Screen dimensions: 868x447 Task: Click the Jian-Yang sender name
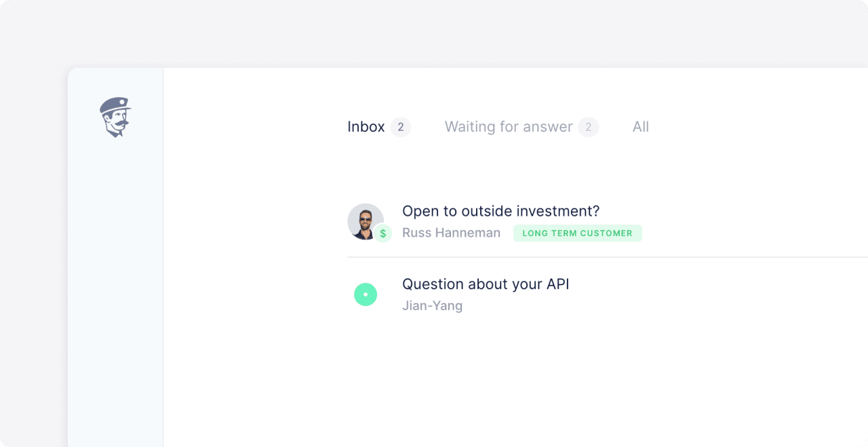click(432, 306)
